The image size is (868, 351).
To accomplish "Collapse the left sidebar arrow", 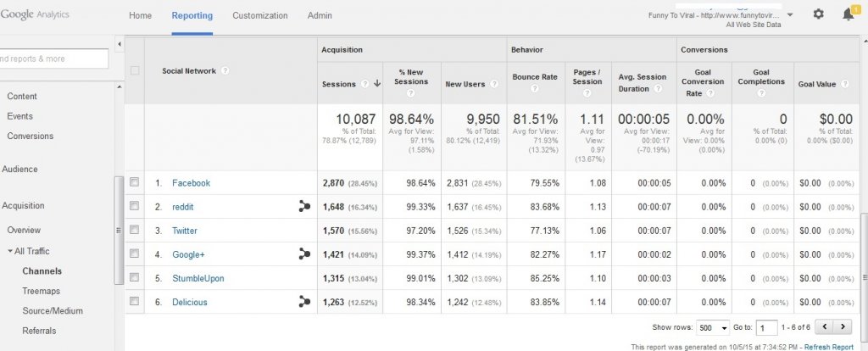I will (120, 44).
